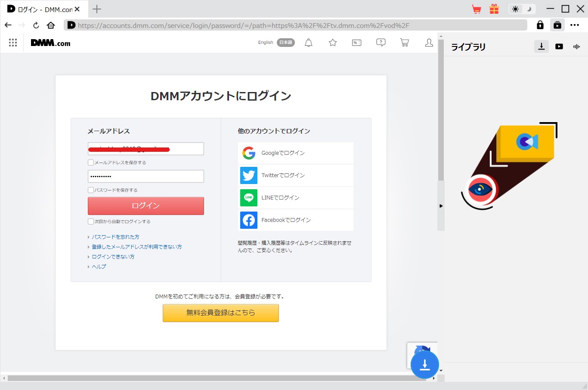
Task: Open DMM notifications bell icon
Action: coord(309,43)
